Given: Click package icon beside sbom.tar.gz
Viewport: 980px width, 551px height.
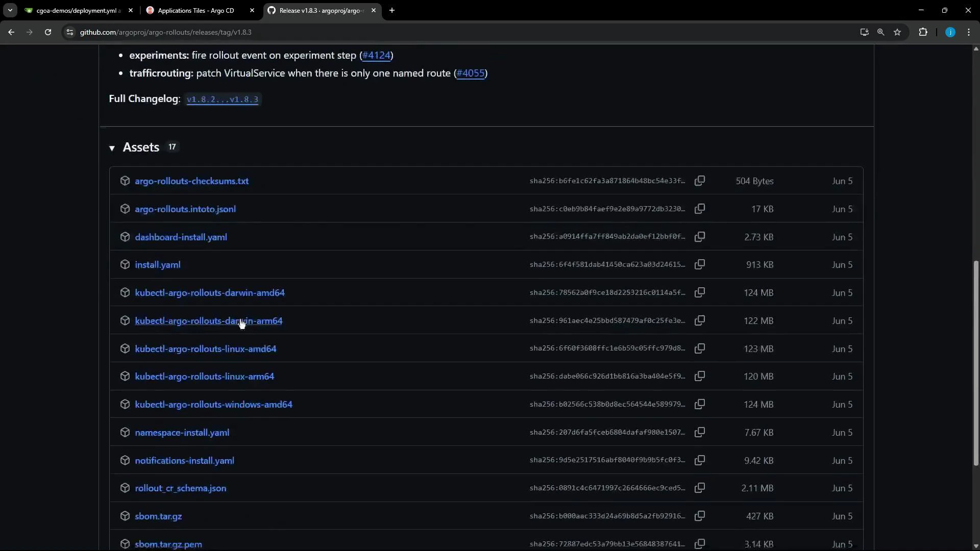Looking at the screenshot, I should (x=125, y=516).
